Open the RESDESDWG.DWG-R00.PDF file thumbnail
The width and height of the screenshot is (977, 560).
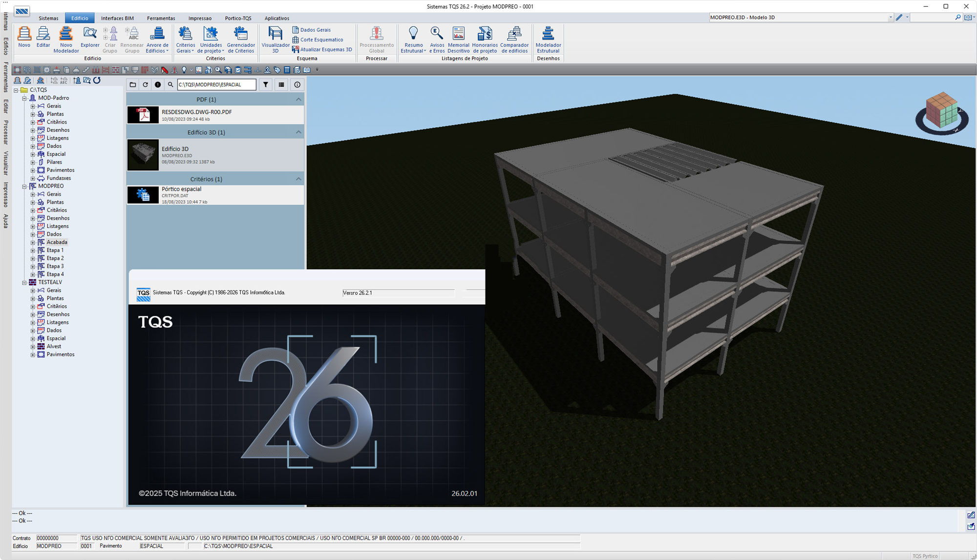click(143, 115)
